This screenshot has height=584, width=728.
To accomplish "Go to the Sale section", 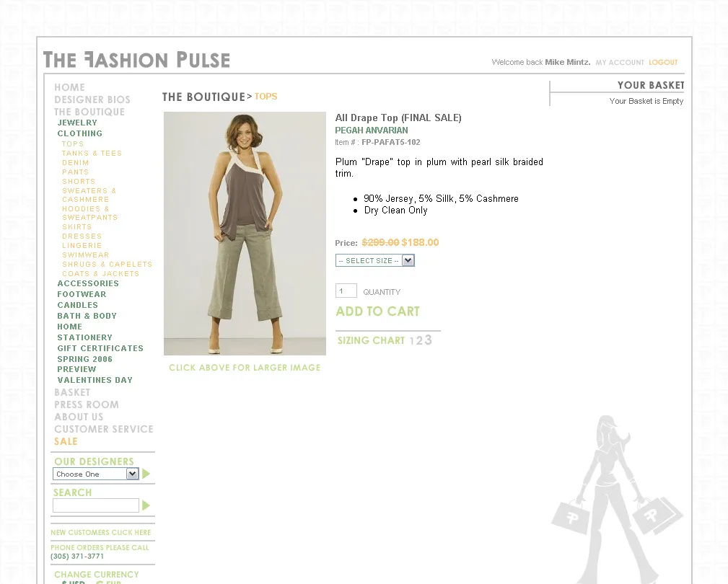I will (66, 441).
